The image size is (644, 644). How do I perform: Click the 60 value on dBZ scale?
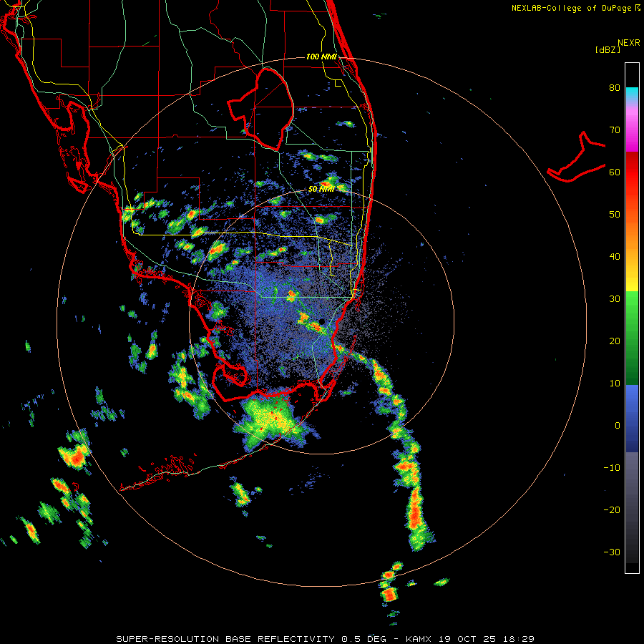[x=615, y=172]
